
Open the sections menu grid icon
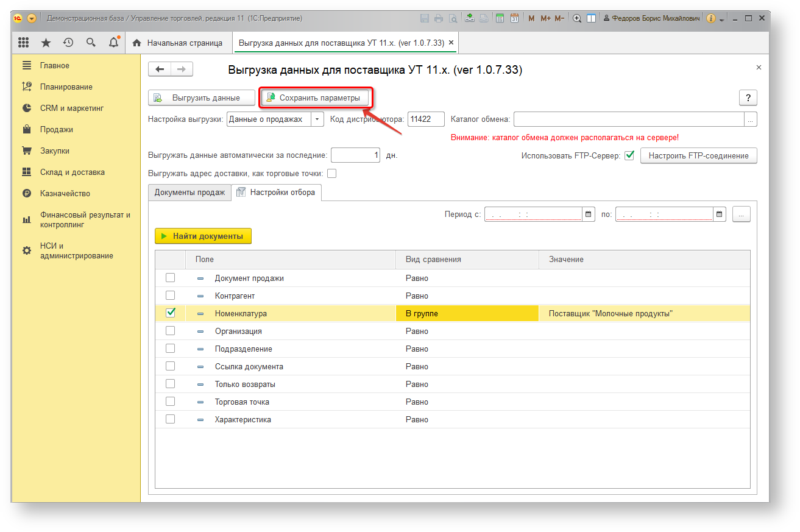(x=24, y=43)
